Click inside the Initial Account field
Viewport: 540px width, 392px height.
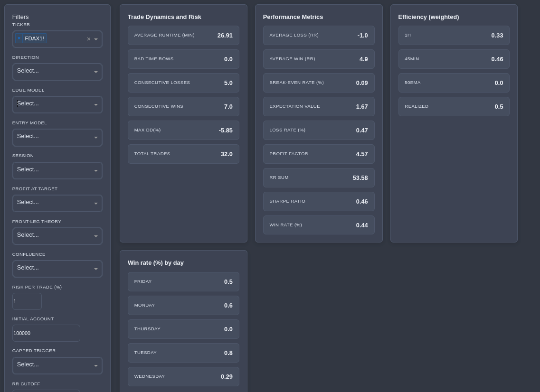46,333
